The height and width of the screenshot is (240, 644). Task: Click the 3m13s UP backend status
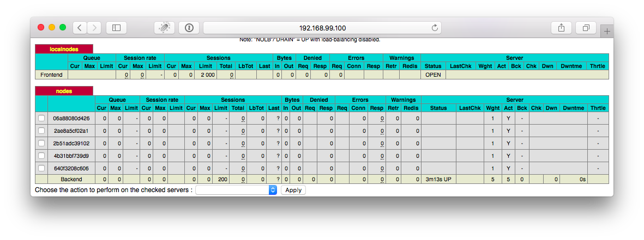click(438, 180)
